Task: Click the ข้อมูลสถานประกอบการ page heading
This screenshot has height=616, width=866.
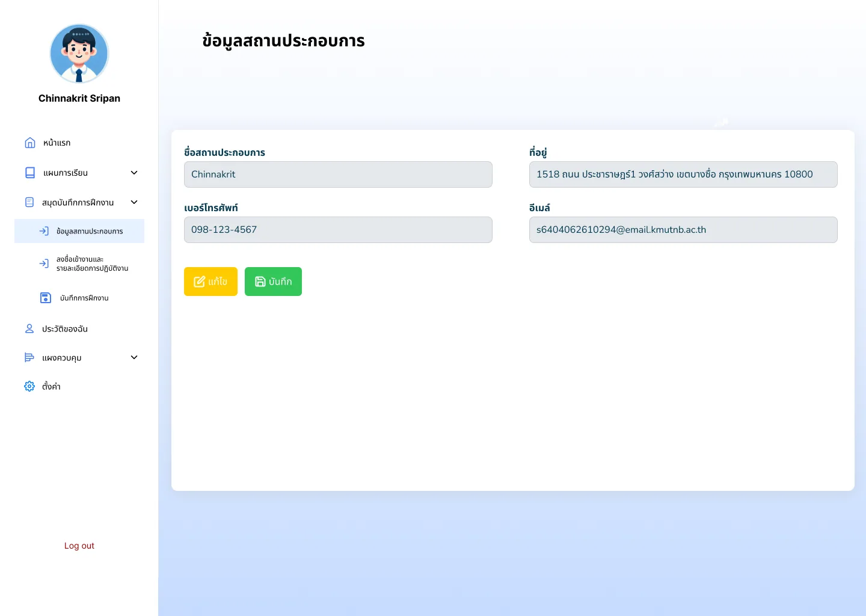Action: (x=283, y=41)
